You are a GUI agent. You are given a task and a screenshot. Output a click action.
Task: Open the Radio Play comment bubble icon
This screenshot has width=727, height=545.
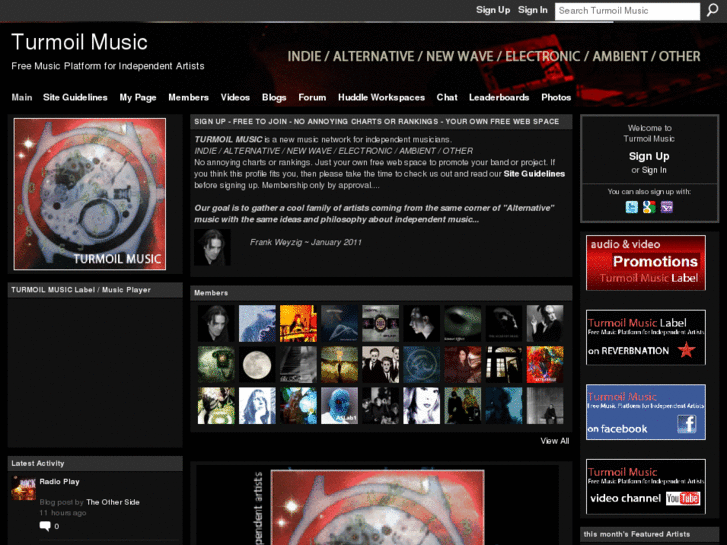[45, 526]
